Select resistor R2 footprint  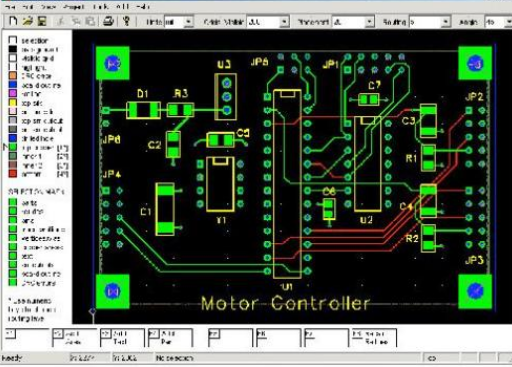[428, 238]
